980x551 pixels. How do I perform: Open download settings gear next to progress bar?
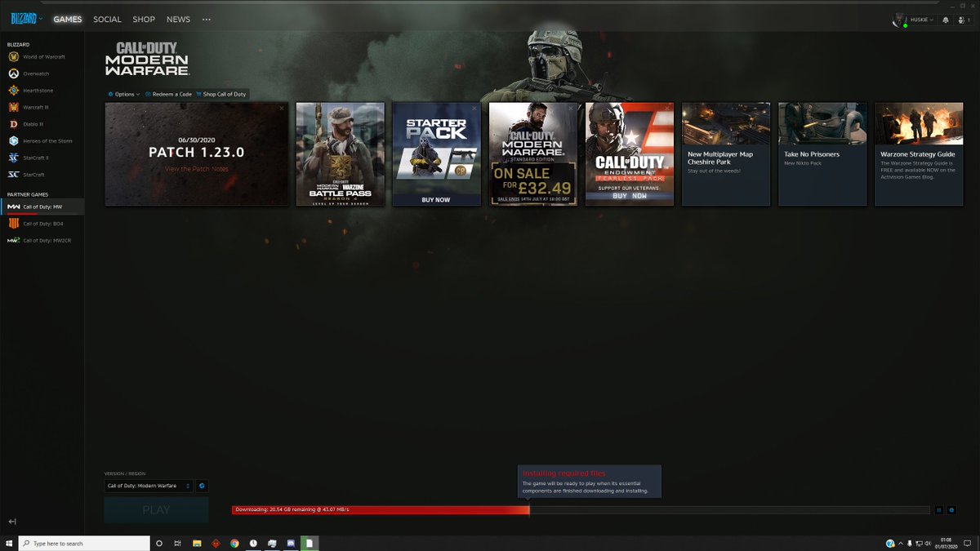pos(951,509)
